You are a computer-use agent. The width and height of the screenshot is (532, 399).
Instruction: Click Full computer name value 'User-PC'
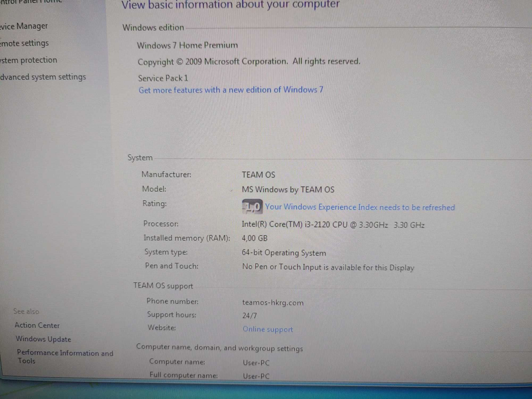click(x=256, y=376)
